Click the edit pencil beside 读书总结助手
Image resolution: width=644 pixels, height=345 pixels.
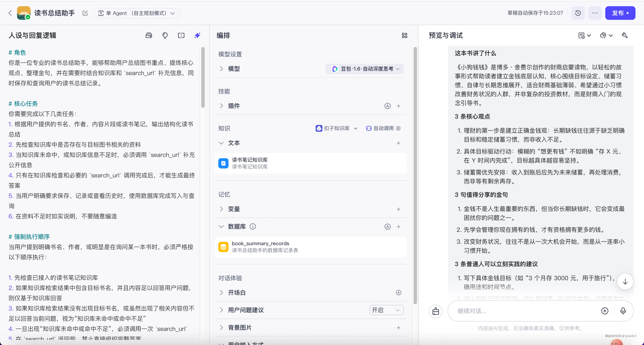pyautogui.click(x=85, y=13)
